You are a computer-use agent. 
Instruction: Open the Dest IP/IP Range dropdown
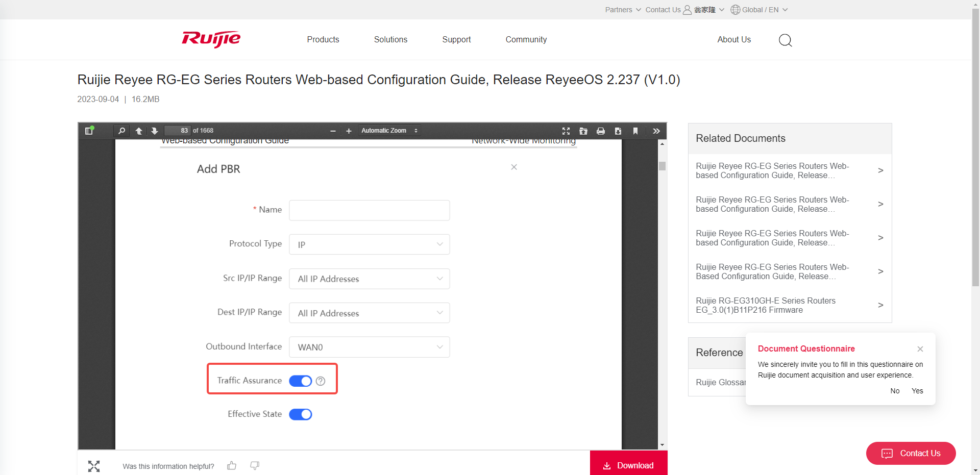pos(370,313)
